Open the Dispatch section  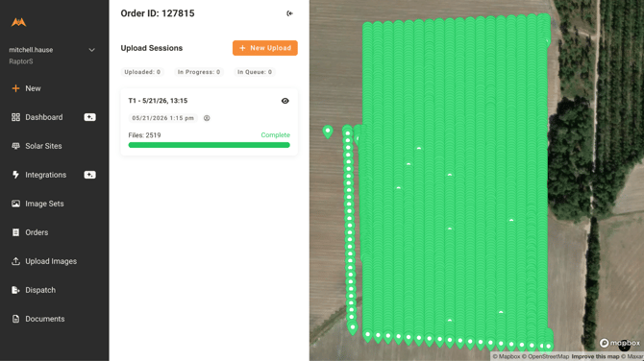pyautogui.click(x=40, y=290)
